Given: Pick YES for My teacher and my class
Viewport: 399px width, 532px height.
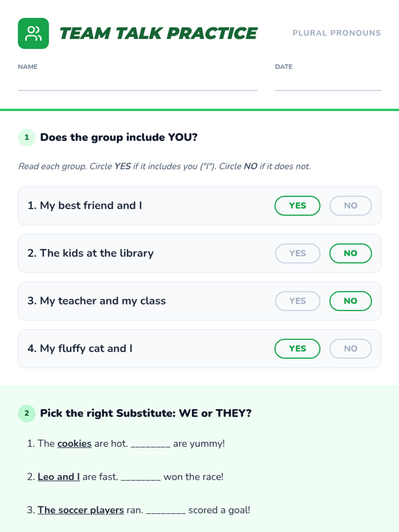Looking at the screenshot, I should tap(297, 301).
